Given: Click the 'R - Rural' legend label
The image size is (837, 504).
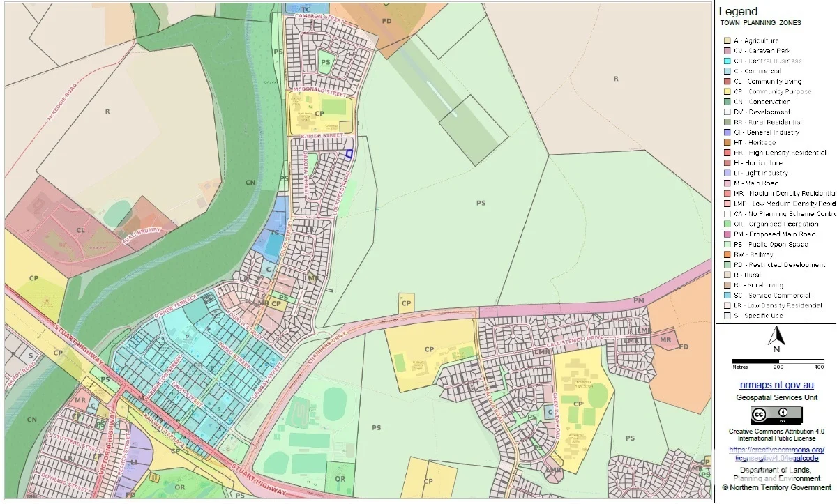Looking at the screenshot, I should tap(748, 275).
